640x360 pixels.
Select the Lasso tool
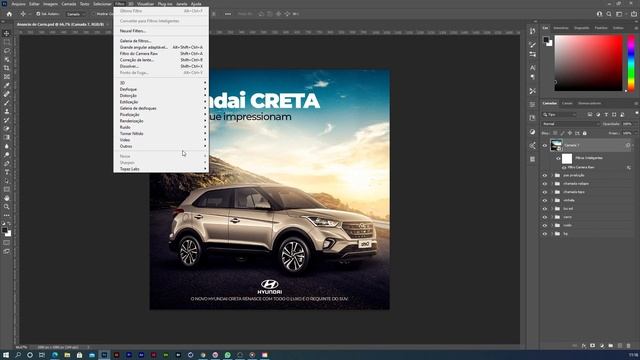[x=7, y=51]
